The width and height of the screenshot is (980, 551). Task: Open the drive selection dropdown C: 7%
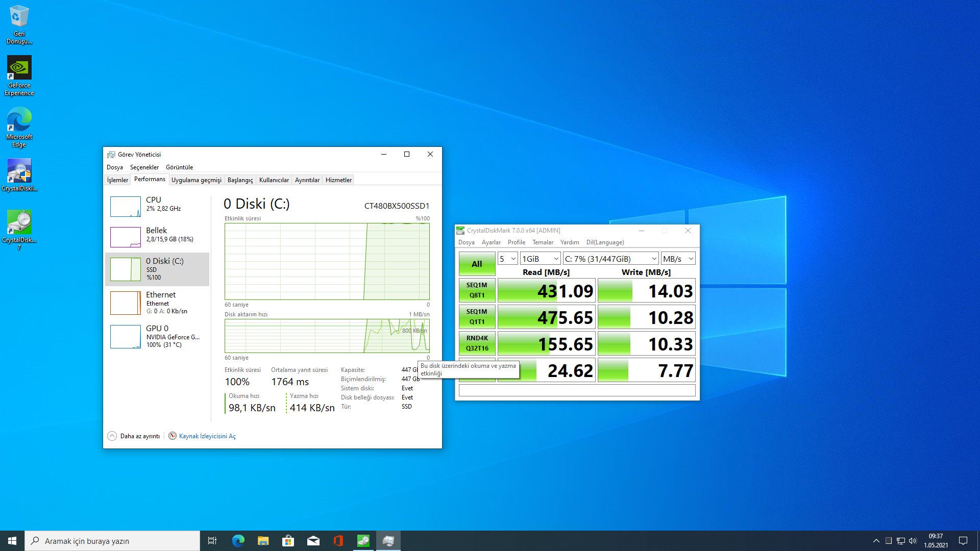610,259
